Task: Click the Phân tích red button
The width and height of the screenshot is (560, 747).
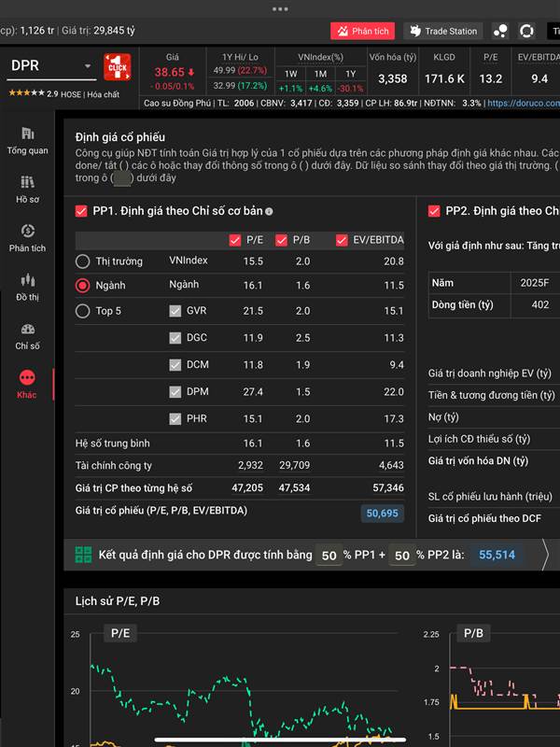Action: coord(363,32)
